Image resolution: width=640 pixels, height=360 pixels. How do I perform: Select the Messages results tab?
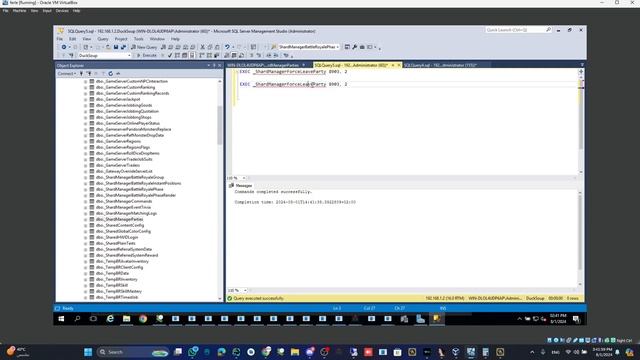pos(240,185)
